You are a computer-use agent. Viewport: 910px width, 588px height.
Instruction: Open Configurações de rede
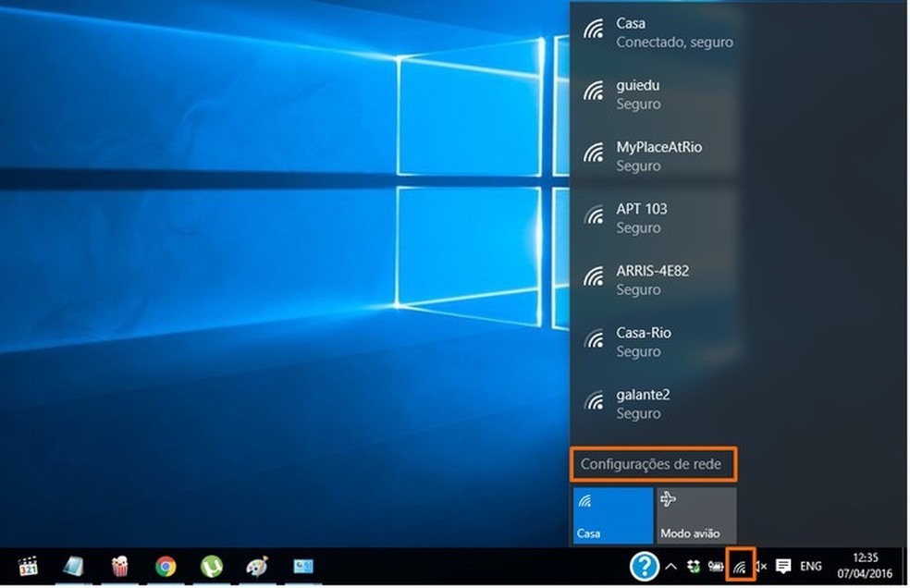(654, 465)
